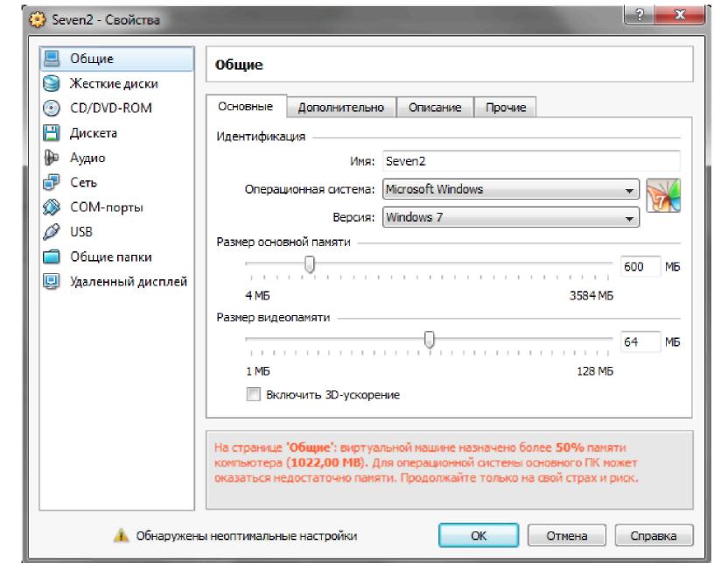Viewport: 728px width, 563px height.
Task: Click the Имя field containing Seven2
Action: pos(532,161)
